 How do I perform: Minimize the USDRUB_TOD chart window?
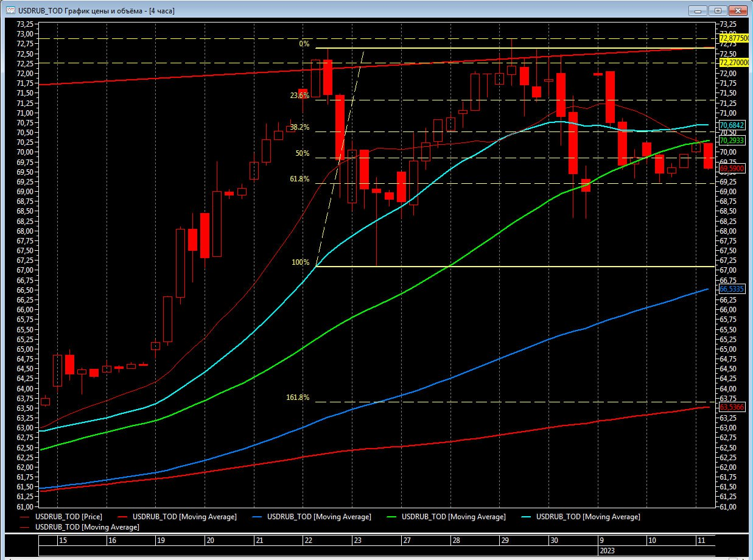click(x=698, y=10)
